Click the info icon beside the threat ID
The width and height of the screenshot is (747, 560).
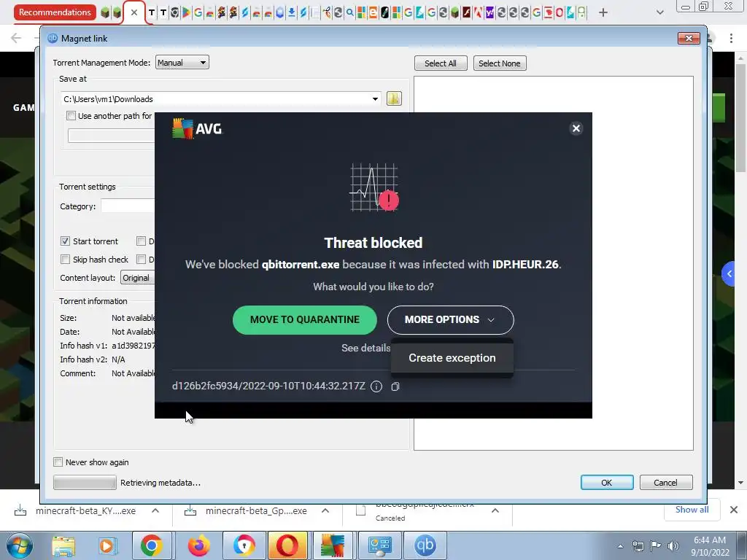point(376,386)
